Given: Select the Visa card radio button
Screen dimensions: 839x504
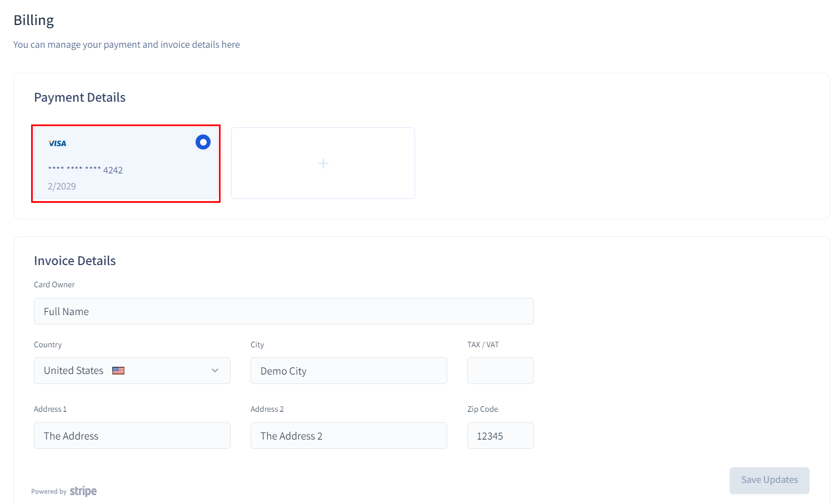Looking at the screenshot, I should pyautogui.click(x=203, y=142).
